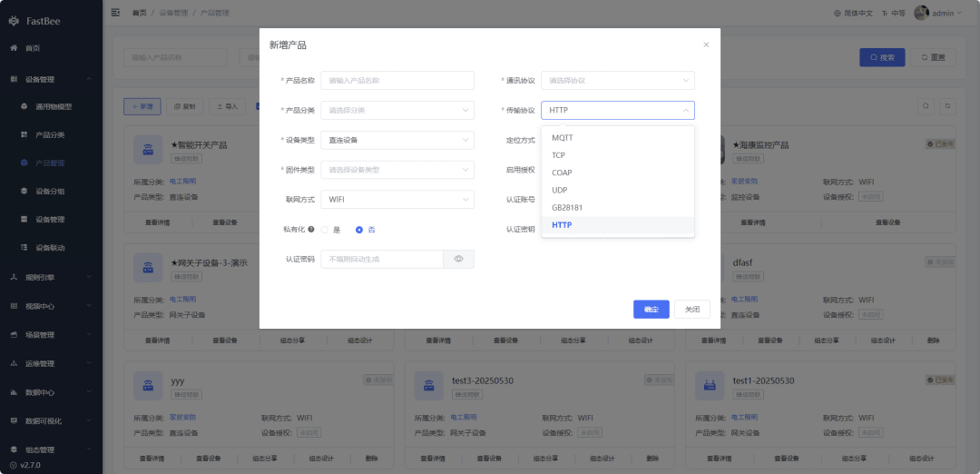Screen dimensions: 980x474
Task: Open the language switcher globe icon
Action: pyautogui.click(x=838, y=13)
